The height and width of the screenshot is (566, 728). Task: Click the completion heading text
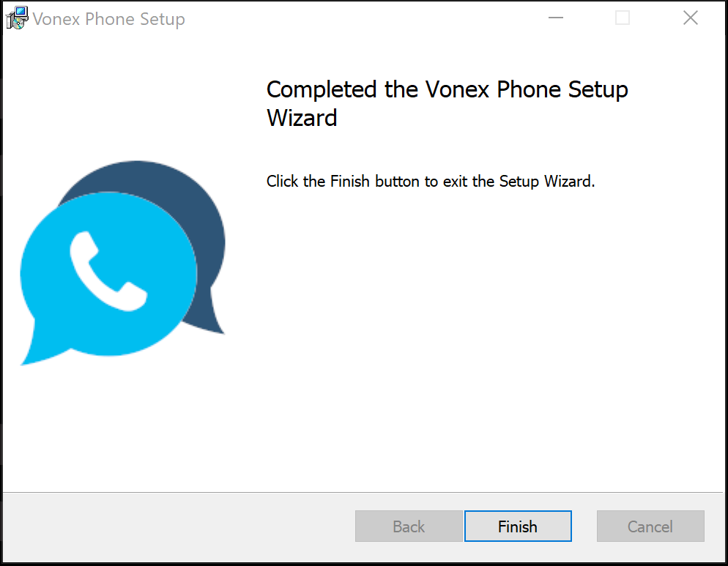[x=447, y=103]
